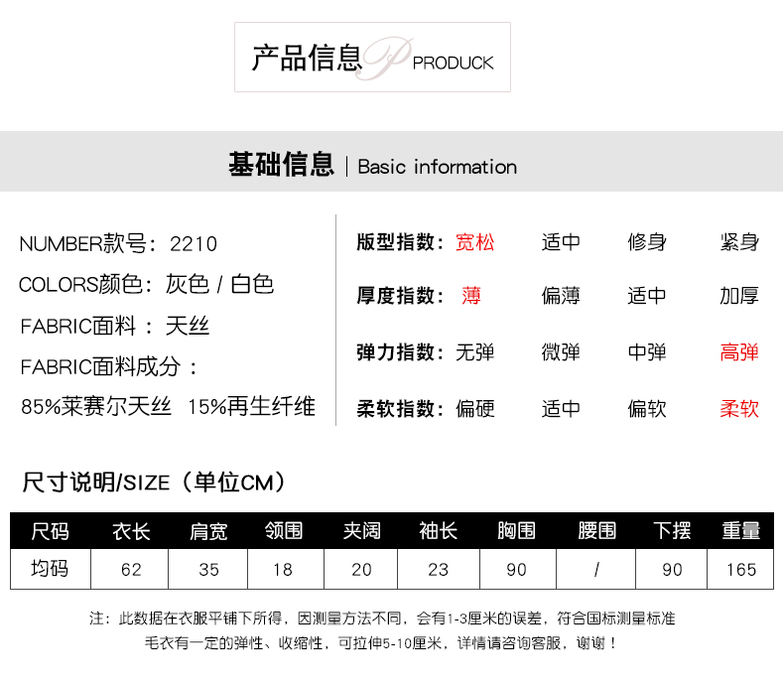Click the 袖长 column header
Image resolution: width=784 pixels, height=687 pixels.
(x=438, y=531)
